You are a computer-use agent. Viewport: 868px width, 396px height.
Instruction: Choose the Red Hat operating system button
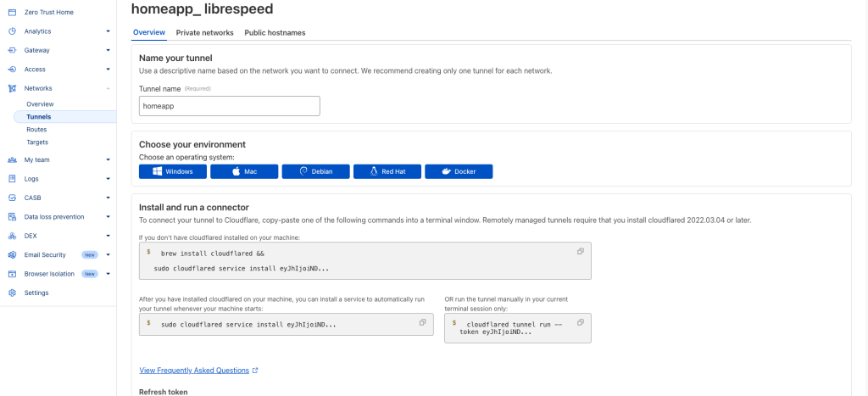[387, 171]
